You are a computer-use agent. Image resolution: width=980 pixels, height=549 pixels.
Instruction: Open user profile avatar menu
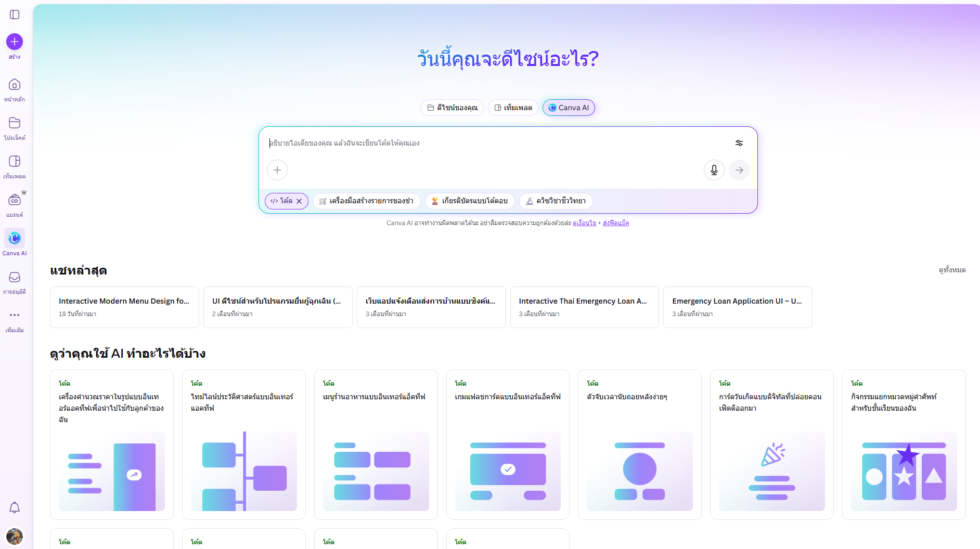click(15, 536)
